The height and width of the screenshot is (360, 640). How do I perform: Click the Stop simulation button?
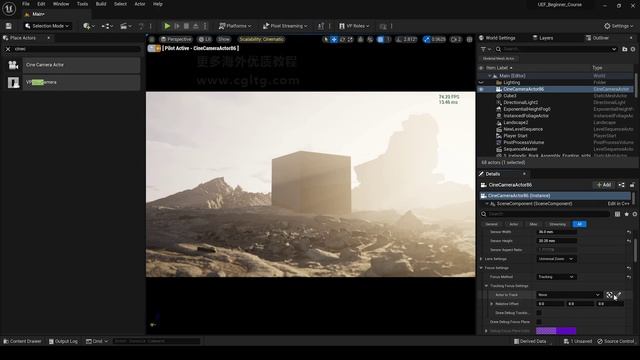click(186, 26)
